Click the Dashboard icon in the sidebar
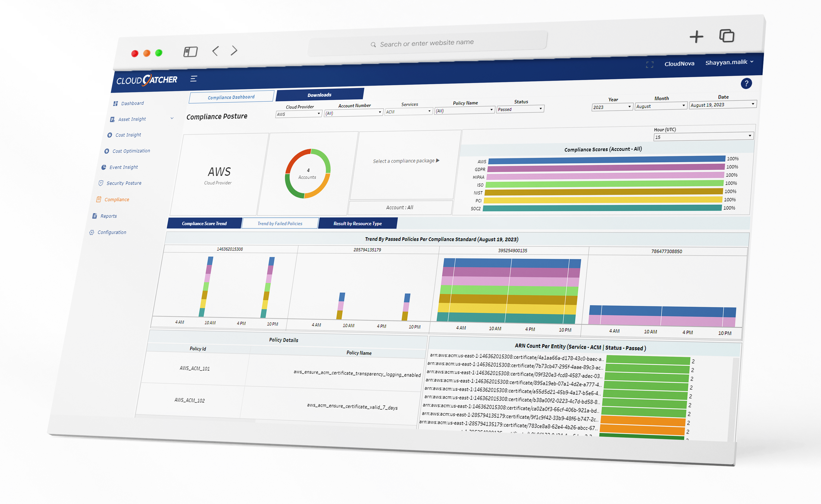This screenshot has width=821, height=504. coord(115,104)
